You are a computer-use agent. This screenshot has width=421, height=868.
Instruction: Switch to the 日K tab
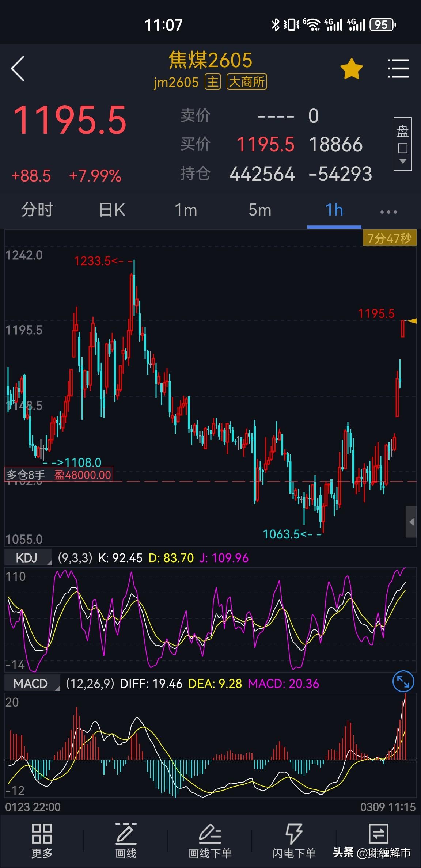[x=112, y=210]
